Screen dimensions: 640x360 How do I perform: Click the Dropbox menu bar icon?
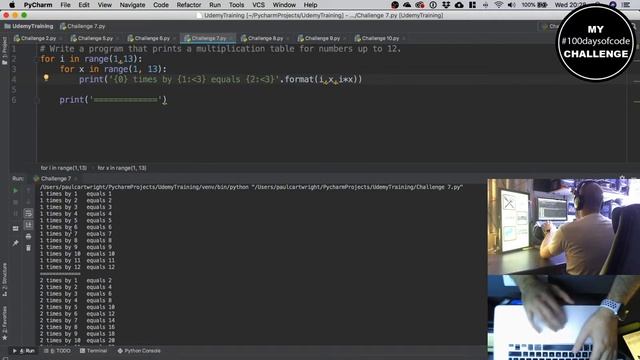tap(446, 5)
